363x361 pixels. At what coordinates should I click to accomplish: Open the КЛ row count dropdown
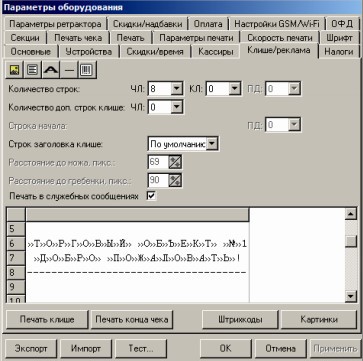click(x=235, y=89)
